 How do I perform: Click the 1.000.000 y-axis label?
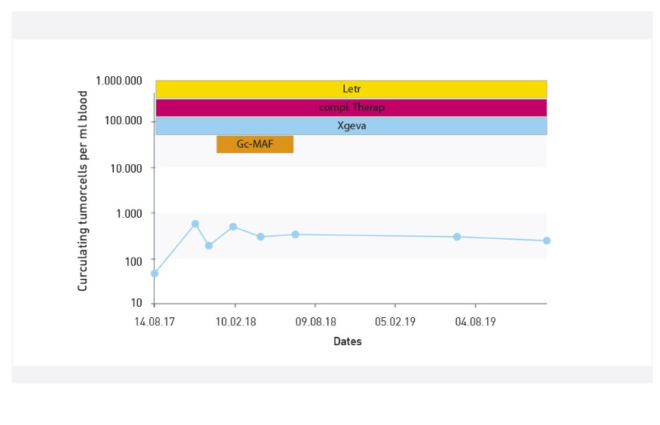pyautogui.click(x=119, y=81)
